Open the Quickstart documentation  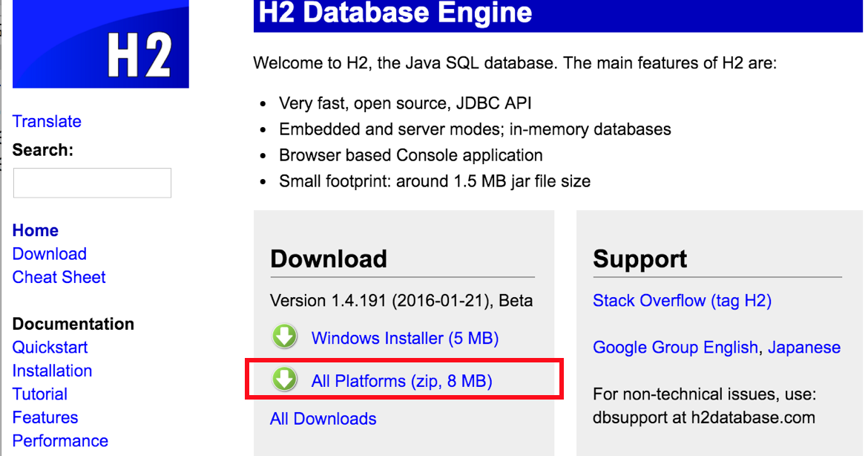click(50, 347)
